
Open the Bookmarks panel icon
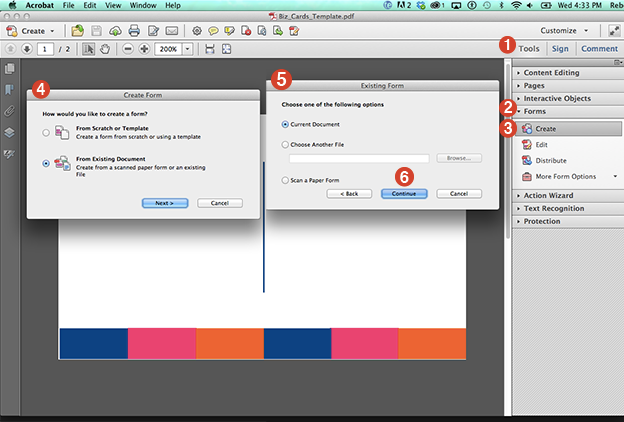coord(9,90)
